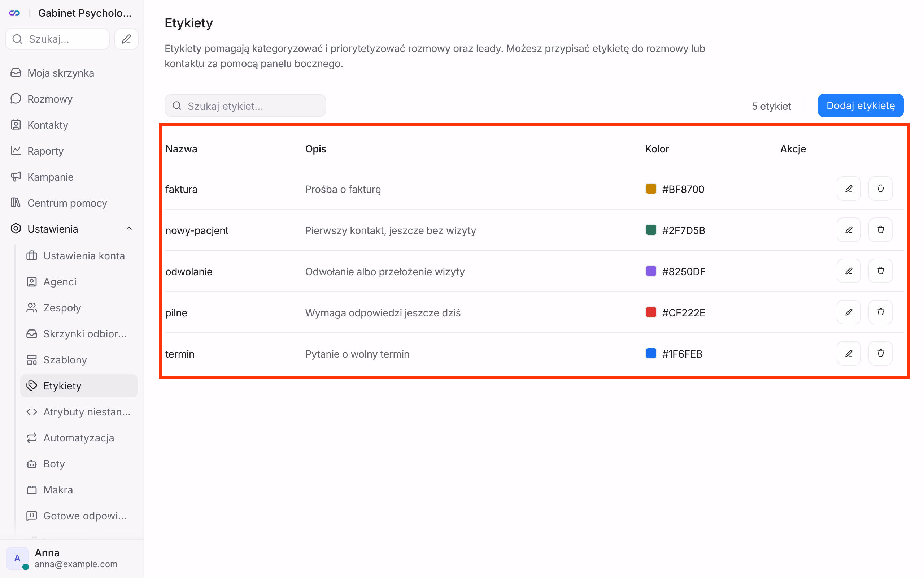
Task: Open Automatyzacja settings
Action: (79, 438)
